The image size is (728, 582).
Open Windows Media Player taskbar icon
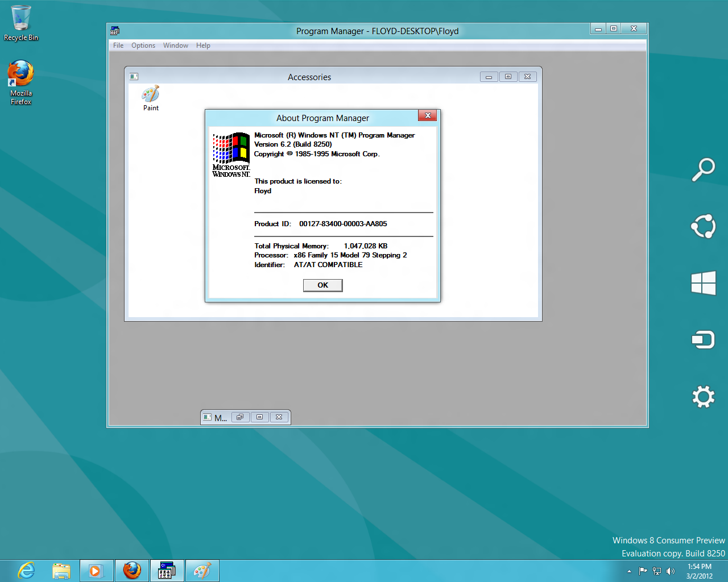pos(96,571)
